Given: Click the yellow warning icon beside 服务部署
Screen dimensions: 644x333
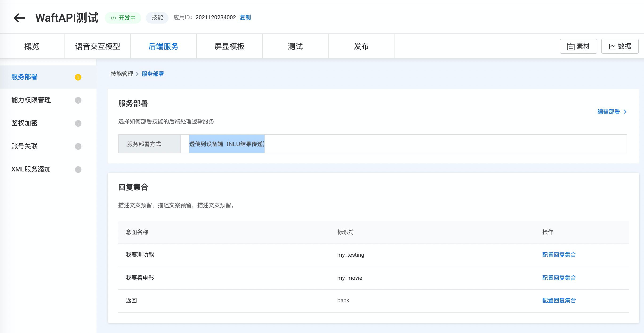Looking at the screenshot, I should click(x=78, y=77).
